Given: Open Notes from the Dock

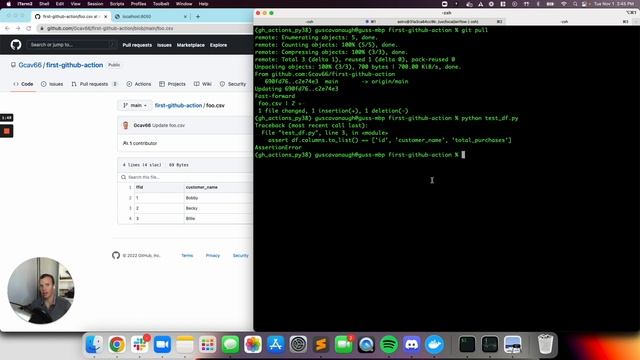Looking at the screenshot, I should 185,345.
